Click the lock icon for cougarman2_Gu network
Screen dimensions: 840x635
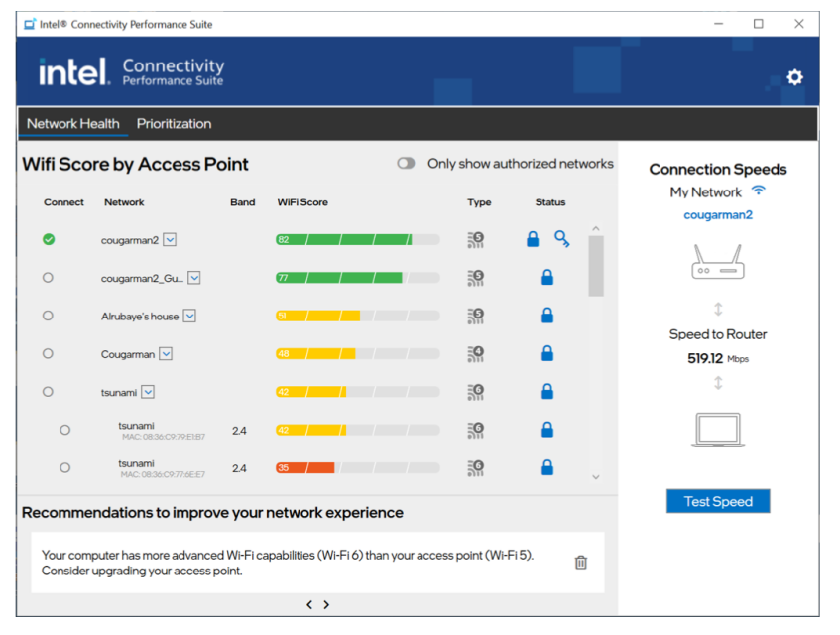(x=547, y=277)
